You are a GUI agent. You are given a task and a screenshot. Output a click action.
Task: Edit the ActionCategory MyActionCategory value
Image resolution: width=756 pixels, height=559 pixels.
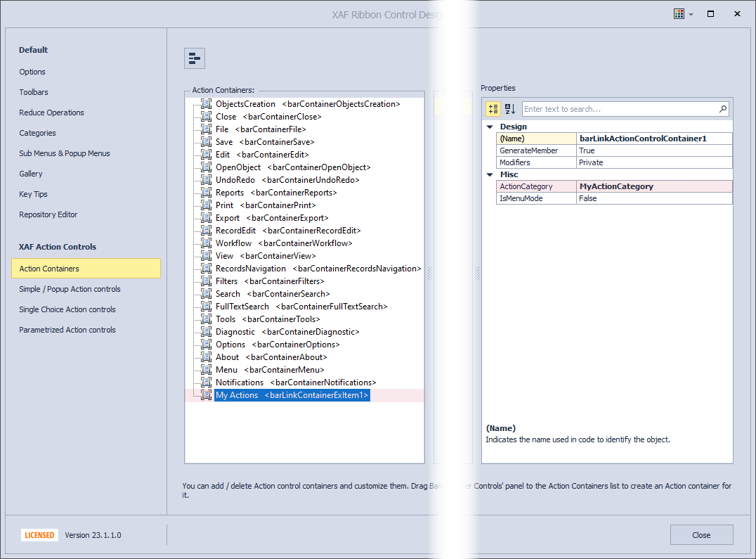coord(654,186)
